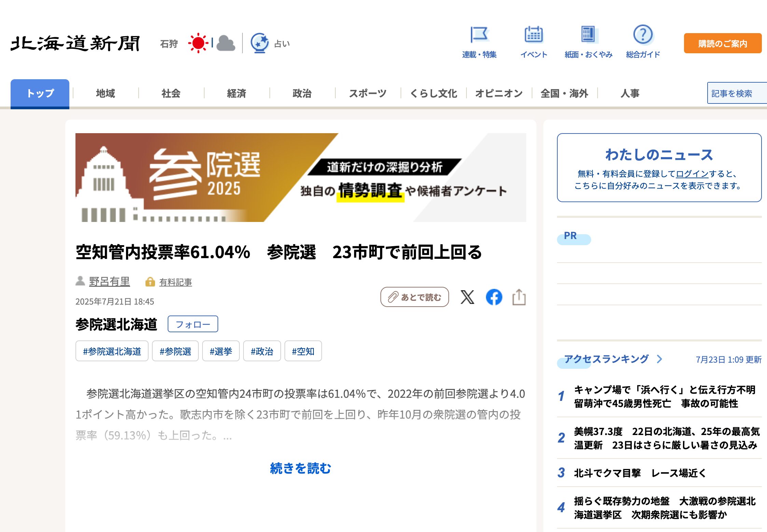This screenshot has height=532, width=767.
Task: Open アクセスランキング with its chevron arrow
Action: [x=659, y=359]
